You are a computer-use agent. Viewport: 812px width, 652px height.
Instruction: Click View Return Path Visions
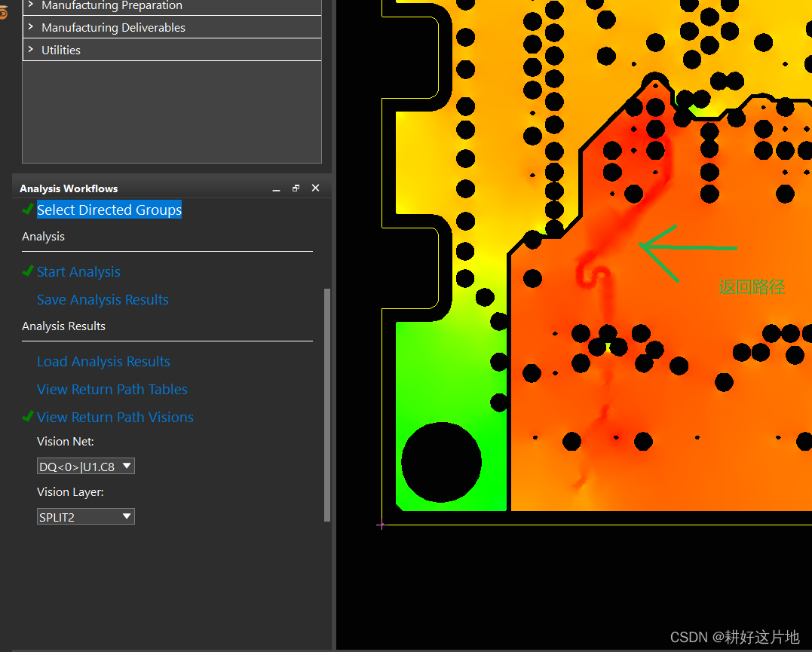click(x=115, y=417)
